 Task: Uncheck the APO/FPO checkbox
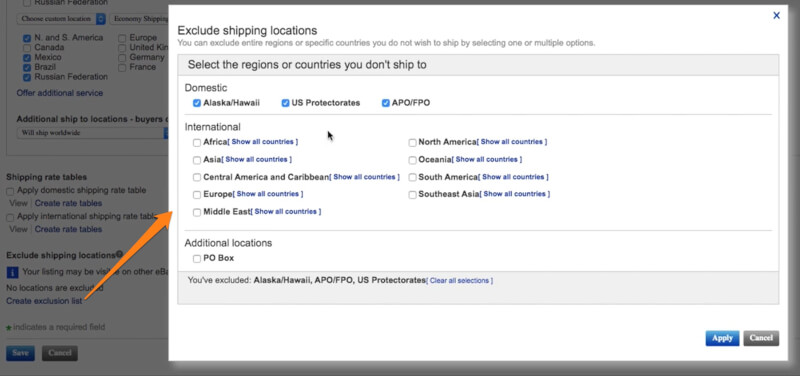click(386, 103)
